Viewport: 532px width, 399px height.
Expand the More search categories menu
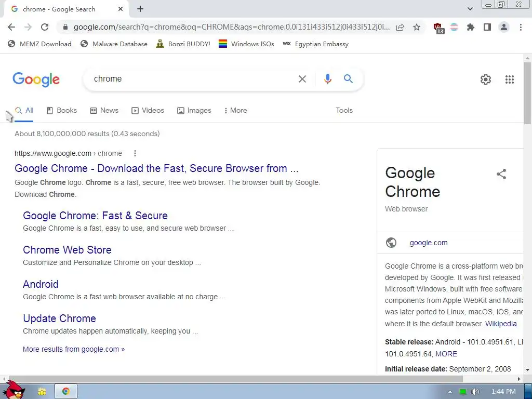[235, 111]
